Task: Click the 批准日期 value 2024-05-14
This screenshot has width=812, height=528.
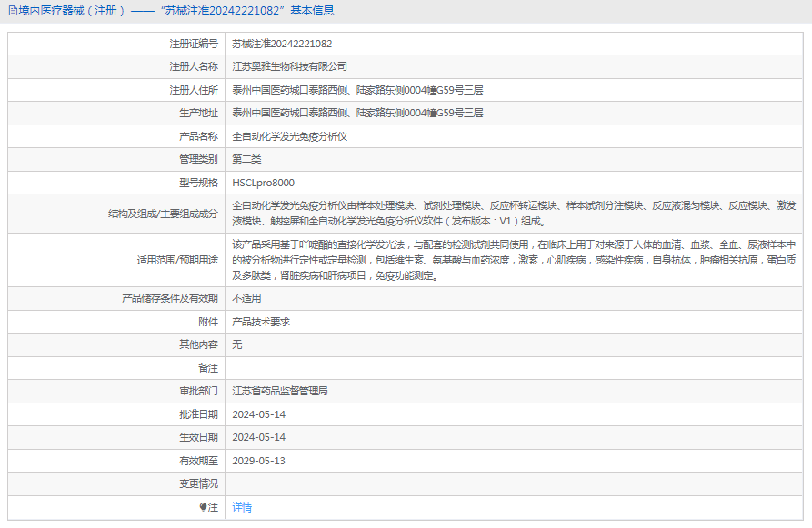Action: coord(258,414)
